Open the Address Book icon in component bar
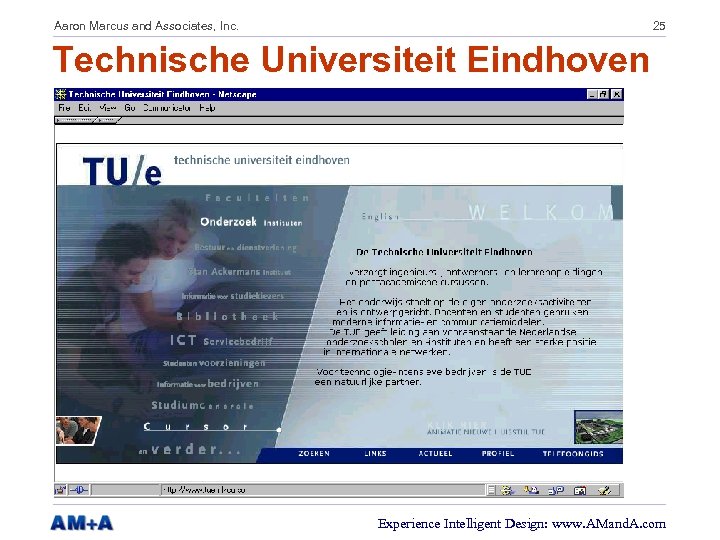 580,490
